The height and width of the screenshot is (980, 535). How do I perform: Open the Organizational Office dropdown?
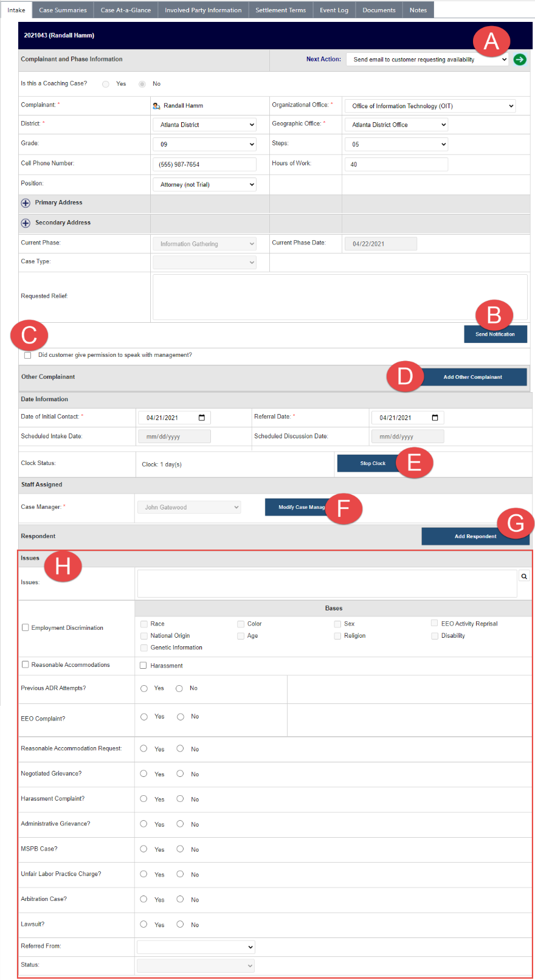430,106
